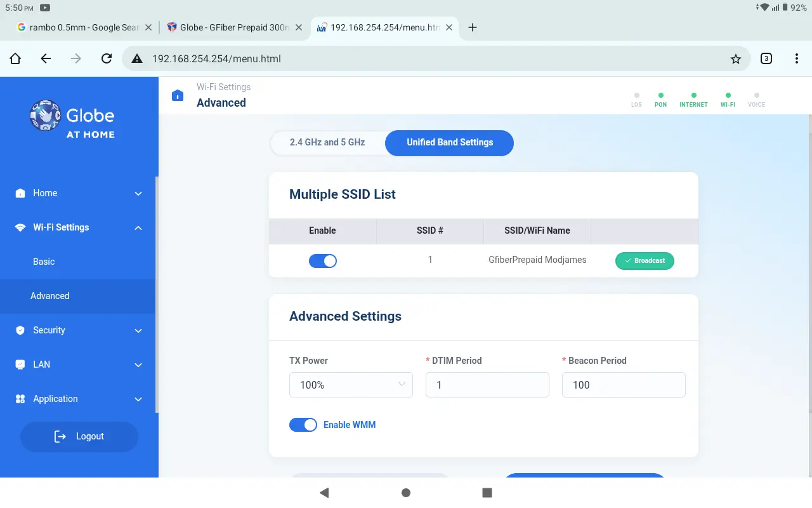
Task: Expand the LAN menu chevron
Action: pyautogui.click(x=138, y=365)
